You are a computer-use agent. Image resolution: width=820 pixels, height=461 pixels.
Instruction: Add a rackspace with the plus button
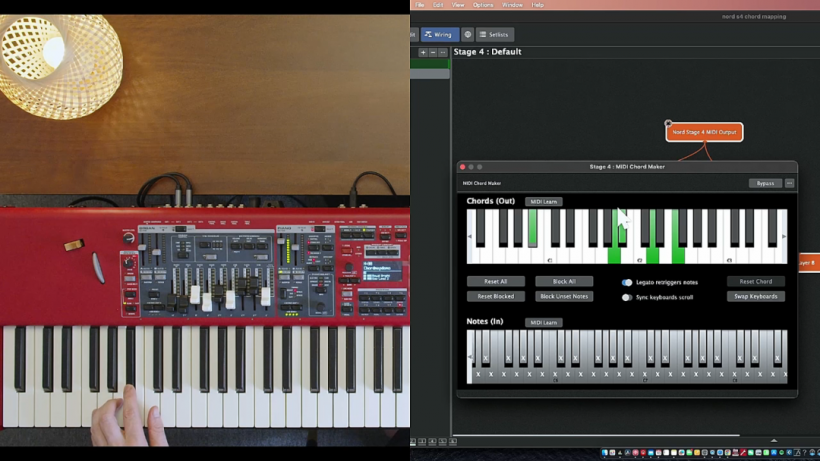pos(423,52)
